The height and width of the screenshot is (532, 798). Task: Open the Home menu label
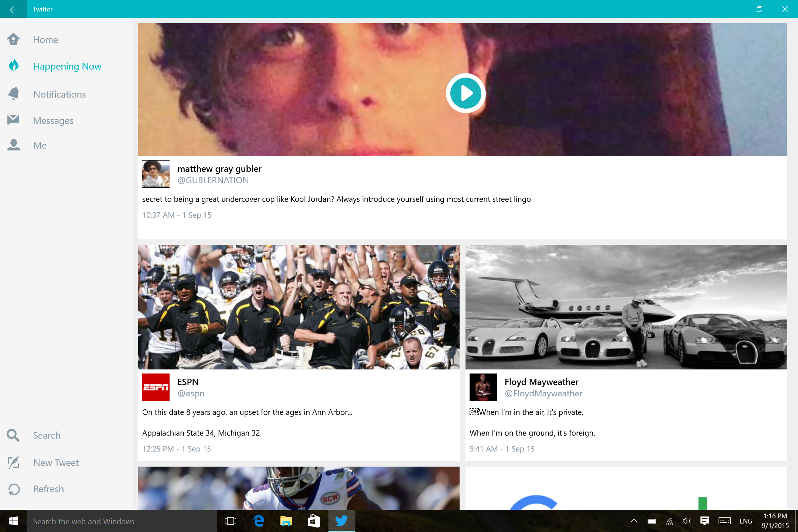coord(45,40)
